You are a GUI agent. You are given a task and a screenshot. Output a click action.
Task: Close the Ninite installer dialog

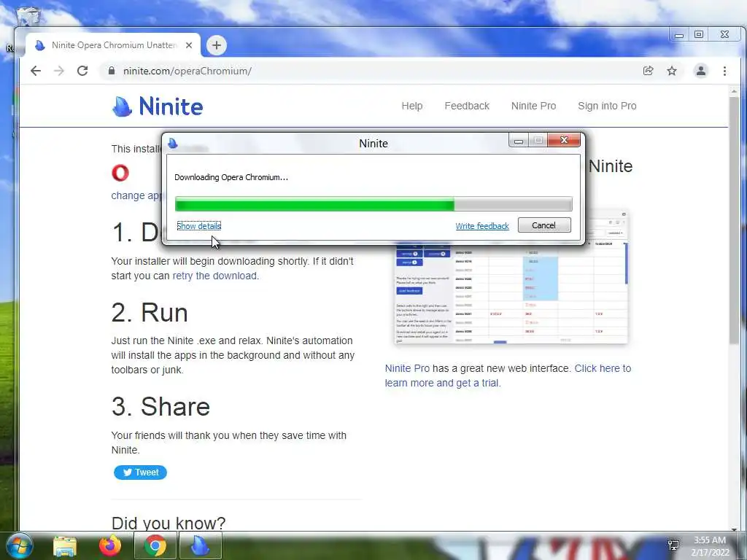pyautogui.click(x=564, y=140)
